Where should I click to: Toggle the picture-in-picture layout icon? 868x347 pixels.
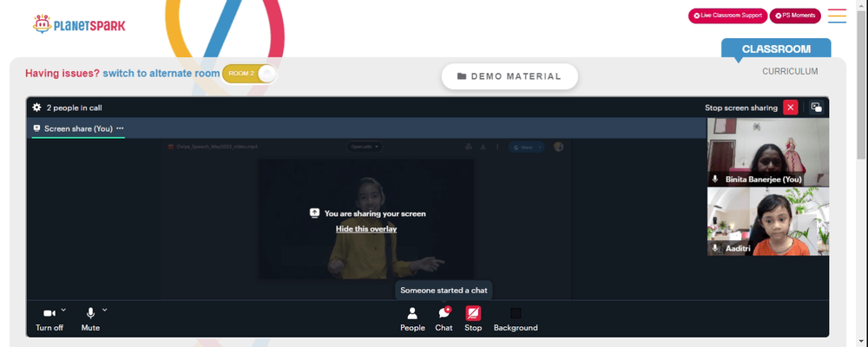coord(816,108)
